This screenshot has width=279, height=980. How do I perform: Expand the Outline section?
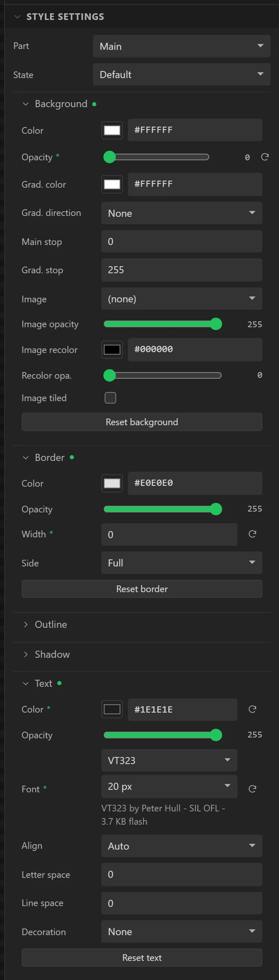pyautogui.click(x=26, y=625)
